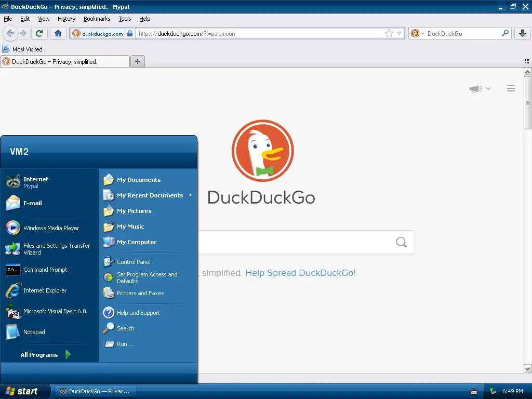This screenshot has width=532, height=399.
Task: Reload the page with the refresh icon
Action: (x=39, y=33)
